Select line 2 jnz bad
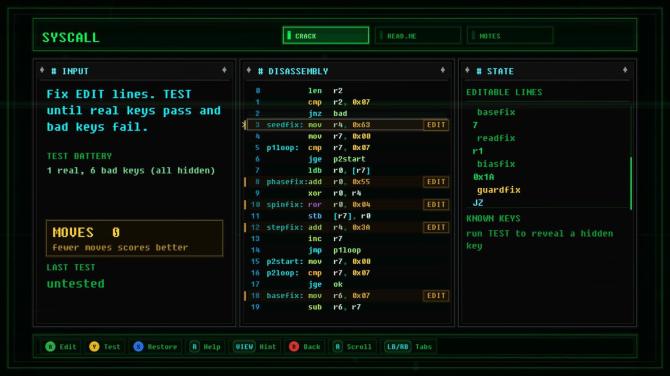The height and width of the screenshot is (376, 670). 347,113
